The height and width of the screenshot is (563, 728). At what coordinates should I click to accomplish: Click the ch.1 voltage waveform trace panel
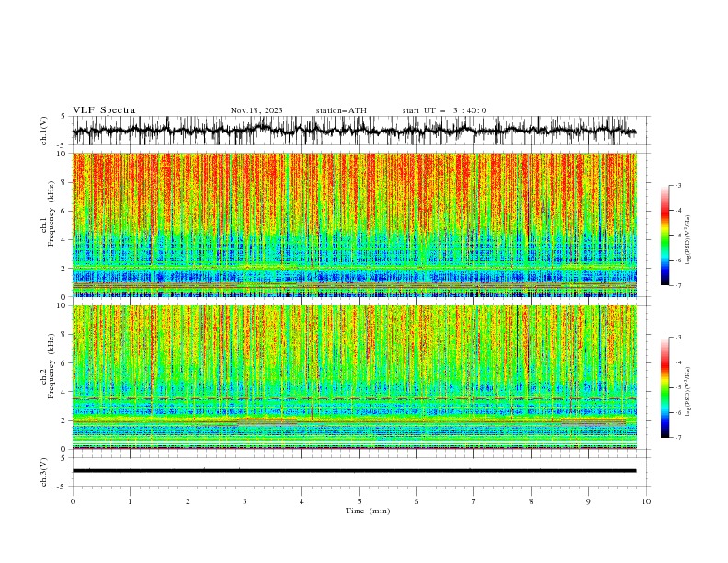(360, 131)
